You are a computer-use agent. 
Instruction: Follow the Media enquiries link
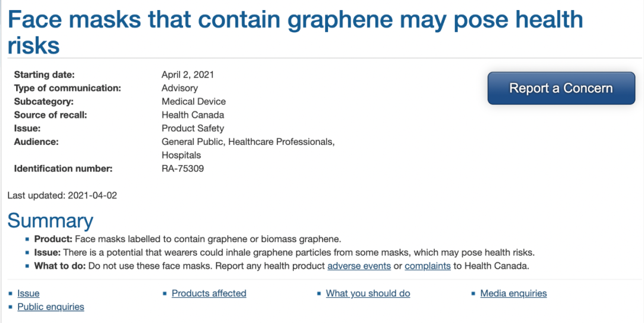coord(513,293)
